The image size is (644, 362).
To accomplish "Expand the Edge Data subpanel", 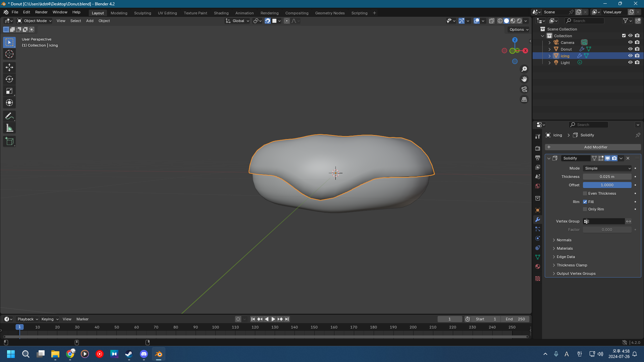I will point(565,257).
